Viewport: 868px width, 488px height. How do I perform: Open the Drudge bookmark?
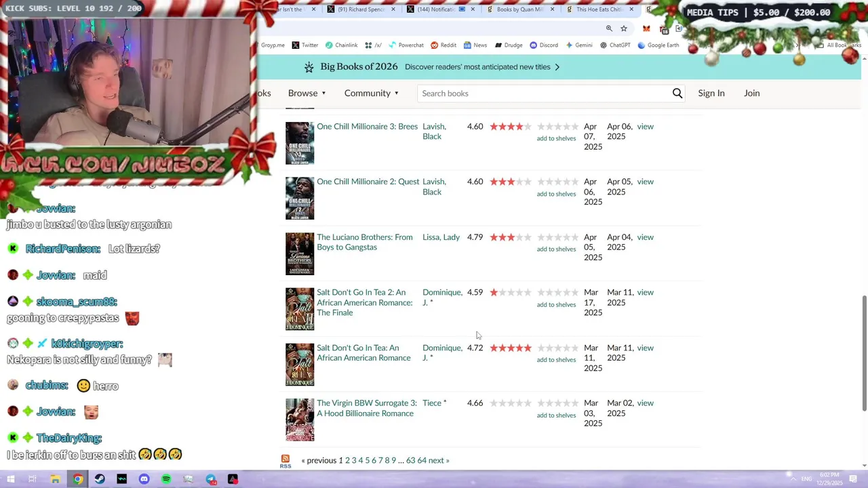point(509,45)
